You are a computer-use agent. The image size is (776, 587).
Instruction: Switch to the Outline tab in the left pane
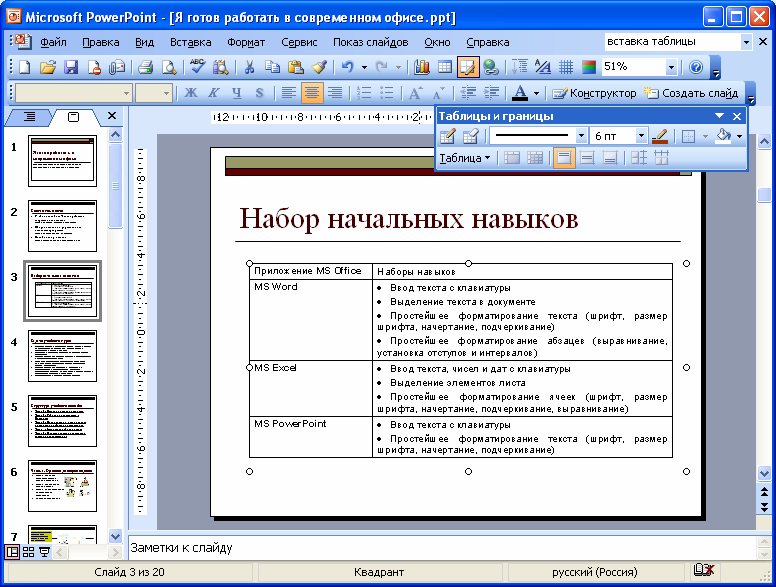click(x=30, y=117)
